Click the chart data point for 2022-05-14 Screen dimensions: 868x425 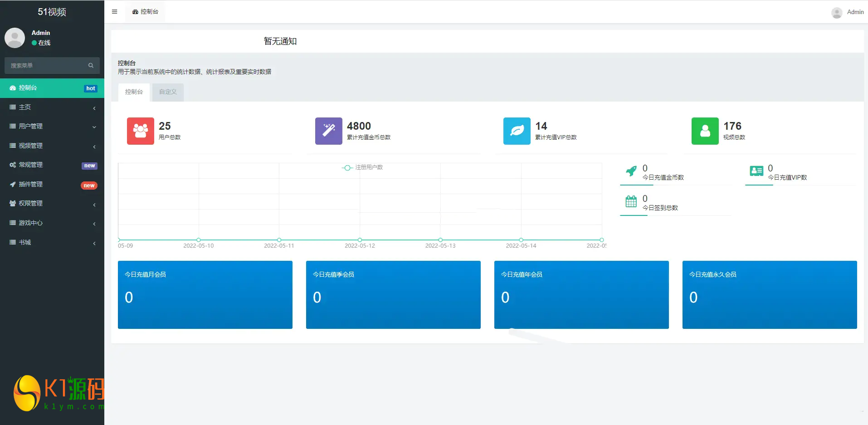pyautogui.click(x=521, y=240)
